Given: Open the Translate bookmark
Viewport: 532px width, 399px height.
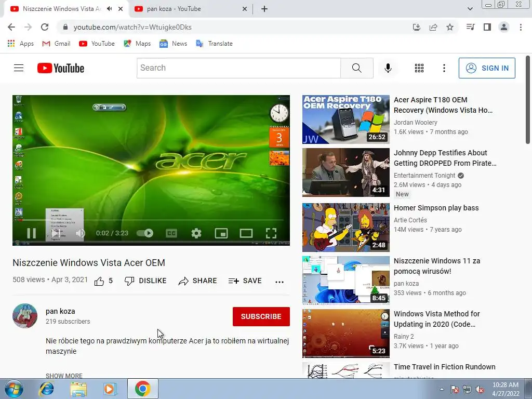Looking at the screenshot, I should tap(215, 44).
